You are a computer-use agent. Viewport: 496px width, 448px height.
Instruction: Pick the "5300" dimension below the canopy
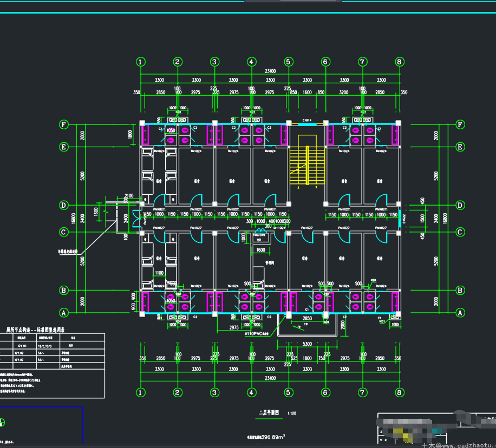click(307, 344)
